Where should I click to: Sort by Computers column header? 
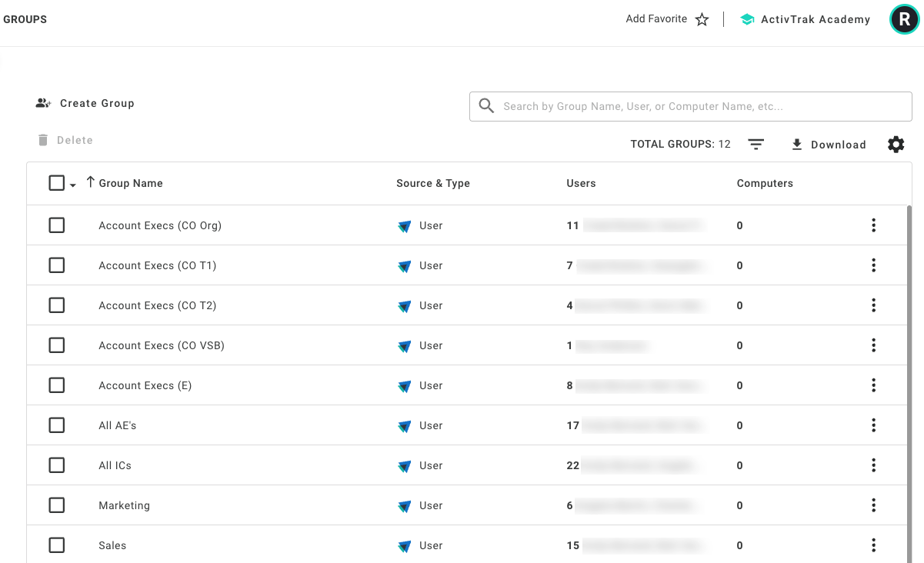point(765,183)
